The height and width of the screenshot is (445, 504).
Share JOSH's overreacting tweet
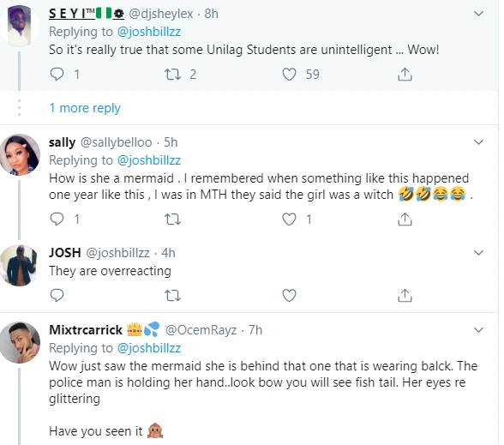[x=405, y=295]
